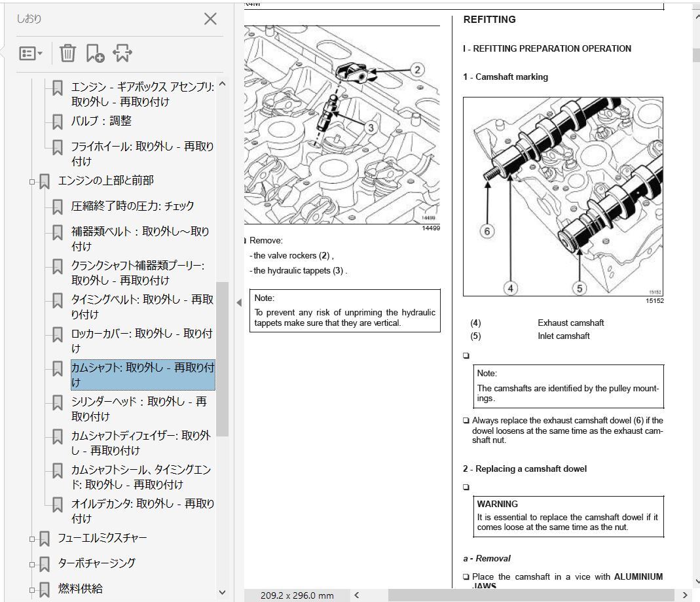Click page size 209.2 x 296.0 mm
The height and width of the screenshot is (602, 700).
tap(297, 595)
